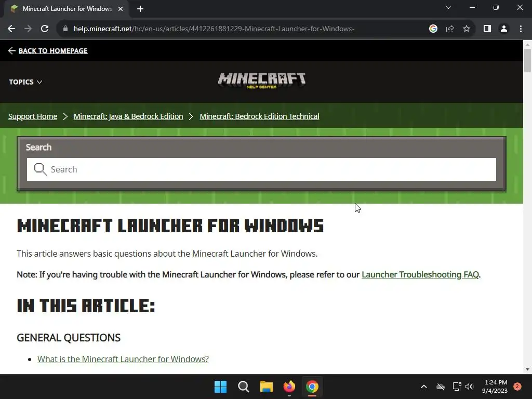Expand the Topics dropdown menu
The height and width of the screenshot is (399, 532).
coord(25,82)
